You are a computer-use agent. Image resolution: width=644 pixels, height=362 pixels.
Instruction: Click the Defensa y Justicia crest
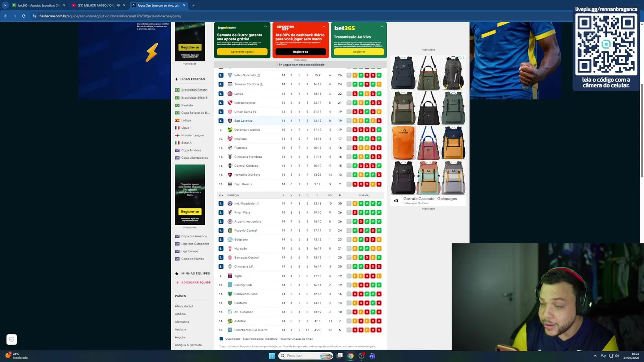click(x=230, y=130)
